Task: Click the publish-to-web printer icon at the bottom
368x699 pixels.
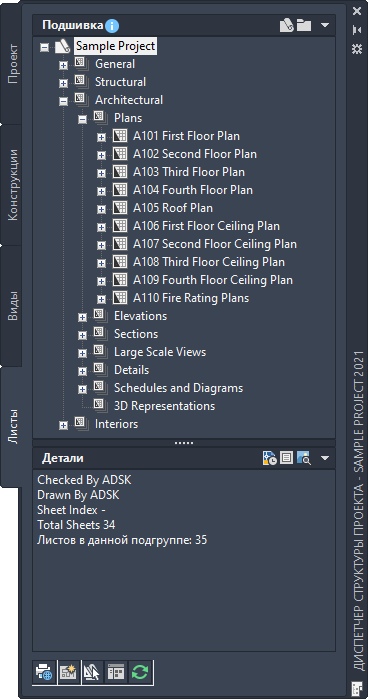Action: click(x=44, y=672)
